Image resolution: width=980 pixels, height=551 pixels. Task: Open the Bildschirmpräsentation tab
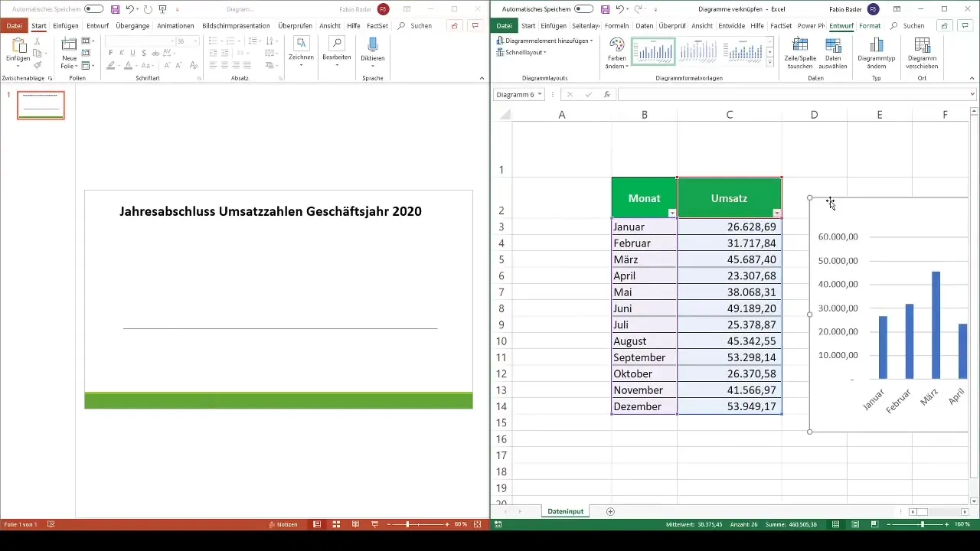coord(236,25)
